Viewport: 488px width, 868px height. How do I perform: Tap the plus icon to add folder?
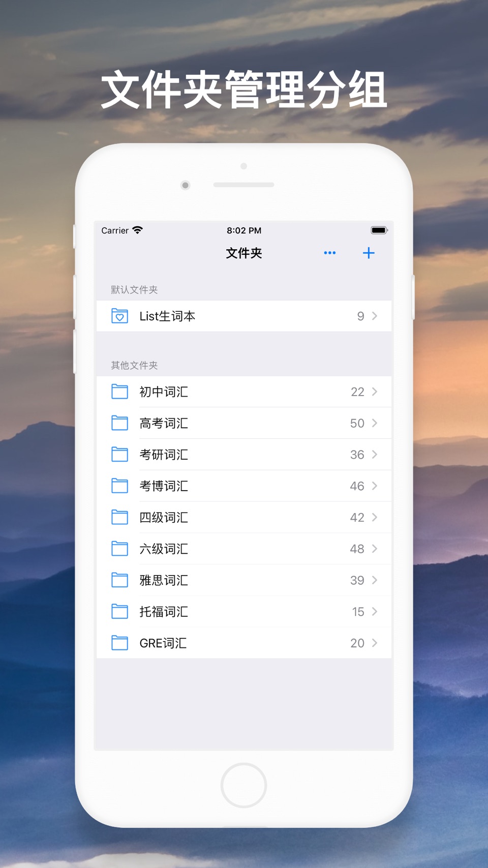click(x=369, y=253)
